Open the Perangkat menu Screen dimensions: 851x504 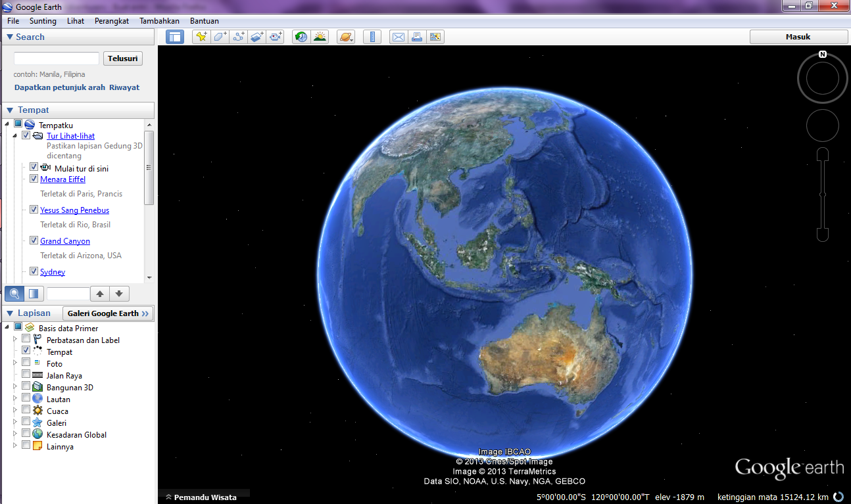click(x=112, y=21)
